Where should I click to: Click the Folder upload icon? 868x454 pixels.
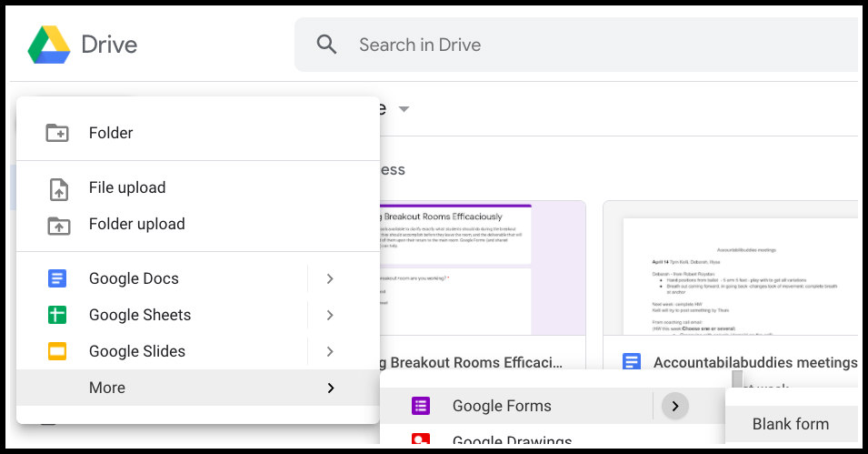57,225
